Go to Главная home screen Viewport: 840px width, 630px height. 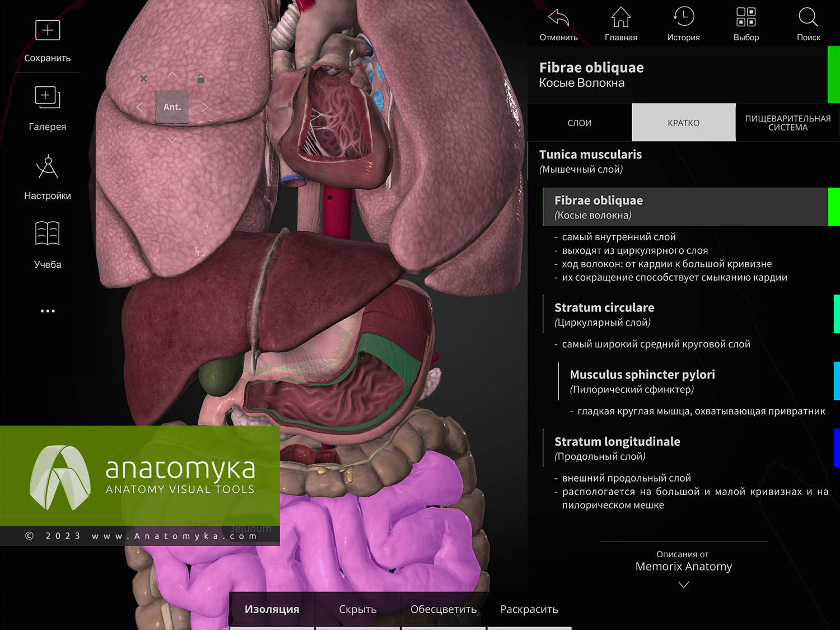(x=620, y=17)
